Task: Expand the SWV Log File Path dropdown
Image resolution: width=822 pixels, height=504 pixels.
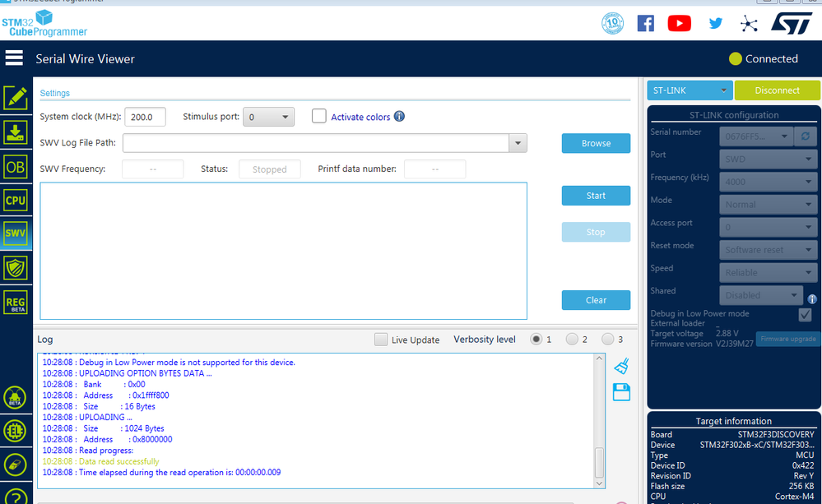Action: 518,143
